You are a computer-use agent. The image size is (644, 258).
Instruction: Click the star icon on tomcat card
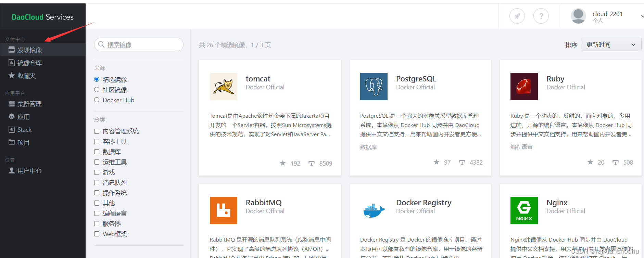(x=283, y=163)
